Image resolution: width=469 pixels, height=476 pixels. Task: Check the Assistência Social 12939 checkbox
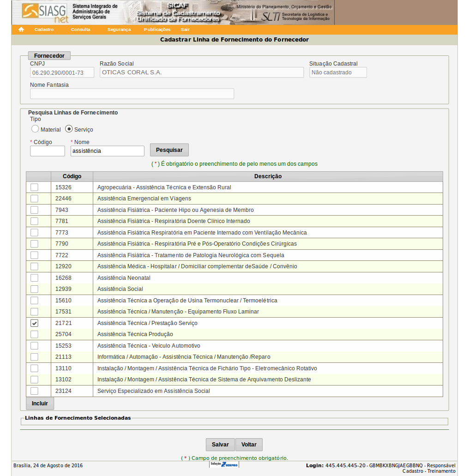coord(34,289)
